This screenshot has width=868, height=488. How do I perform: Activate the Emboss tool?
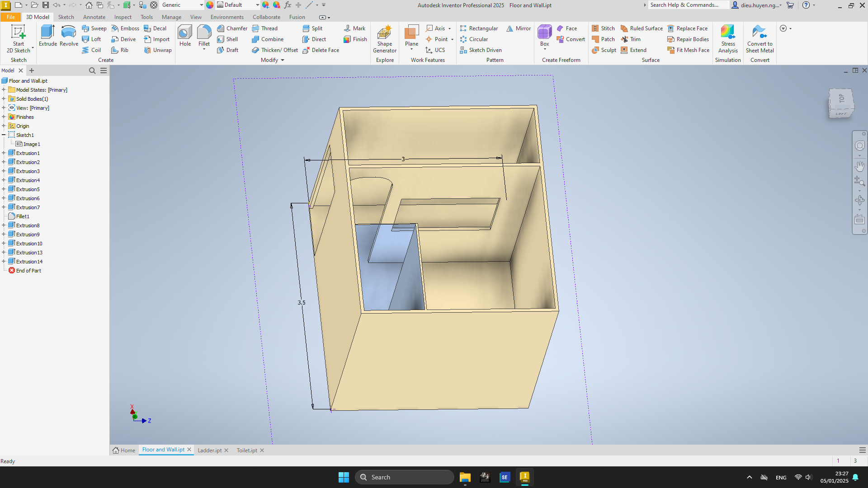[125, 28]
